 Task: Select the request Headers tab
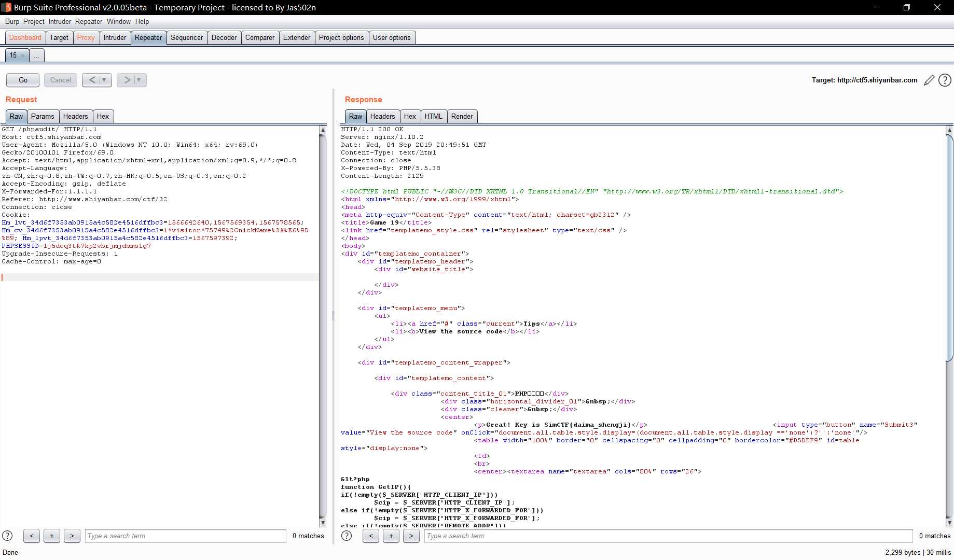pos(76,116)
